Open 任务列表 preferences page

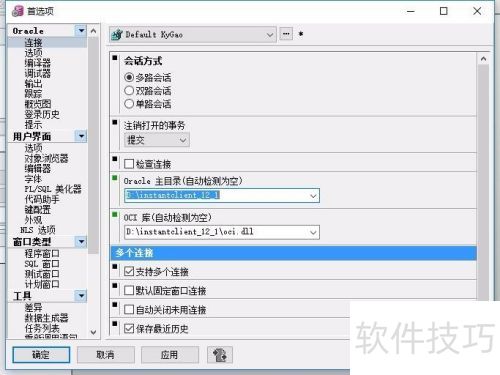[42, 328]
